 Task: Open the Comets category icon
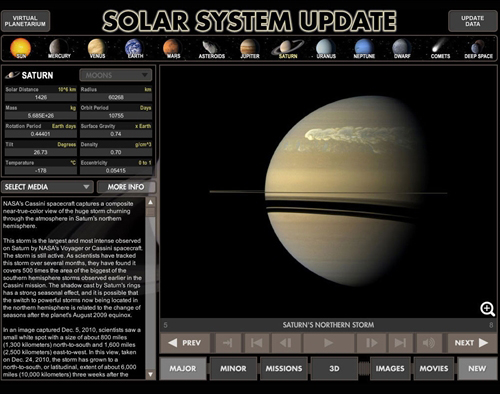tap(440, 48)
